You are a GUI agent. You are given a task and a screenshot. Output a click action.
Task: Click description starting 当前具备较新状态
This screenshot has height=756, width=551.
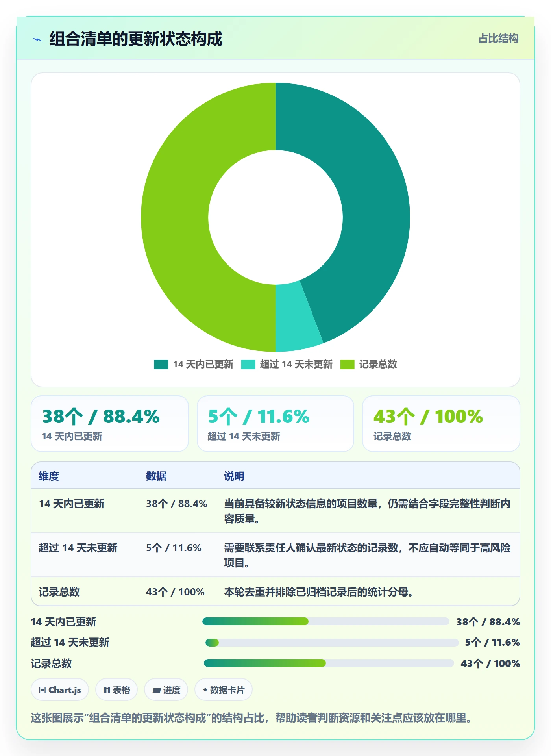(x=367, y=511)
